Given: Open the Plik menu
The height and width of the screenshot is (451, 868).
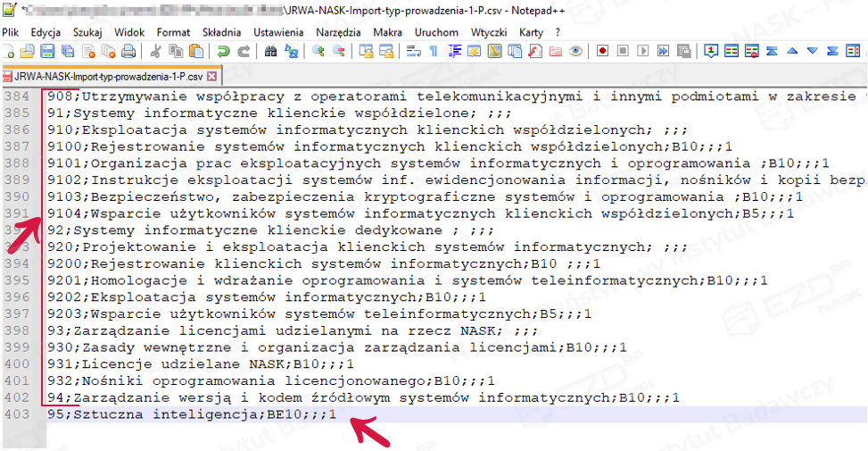Looking at the screenshot, I should click(x=11, y=32).
